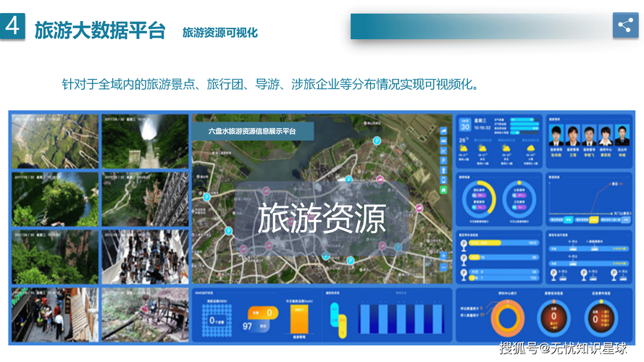Click the rightmost pink vehicle marker on the map
This screenshot has height=362, width=644.
(419, 208)
